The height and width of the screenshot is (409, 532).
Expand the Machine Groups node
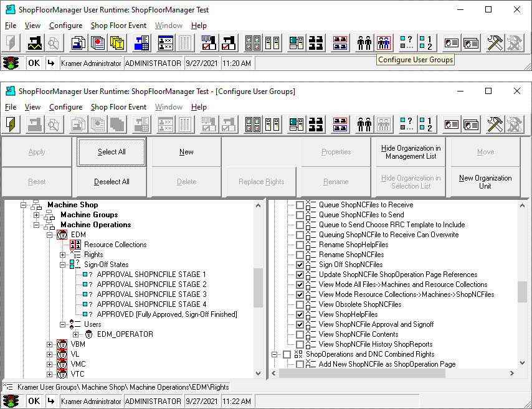click(x=36, y=215)
